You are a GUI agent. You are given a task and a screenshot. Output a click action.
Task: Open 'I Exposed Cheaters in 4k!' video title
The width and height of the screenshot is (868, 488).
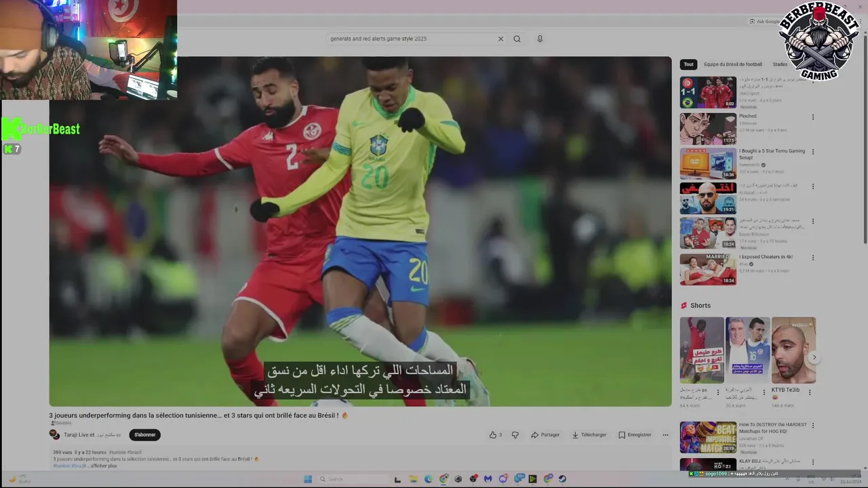click(766, 257)
